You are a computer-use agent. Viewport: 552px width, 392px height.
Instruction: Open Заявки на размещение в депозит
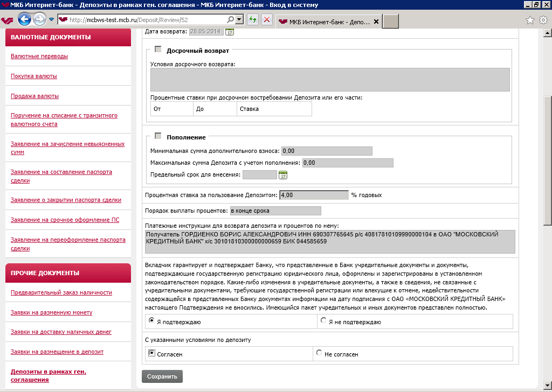click(57, 352)
